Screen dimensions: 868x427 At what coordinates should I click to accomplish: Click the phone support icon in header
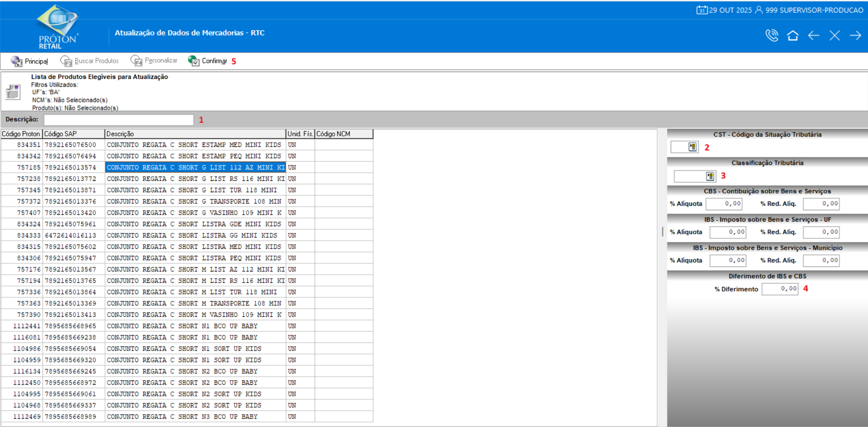(x=772, y=35)
